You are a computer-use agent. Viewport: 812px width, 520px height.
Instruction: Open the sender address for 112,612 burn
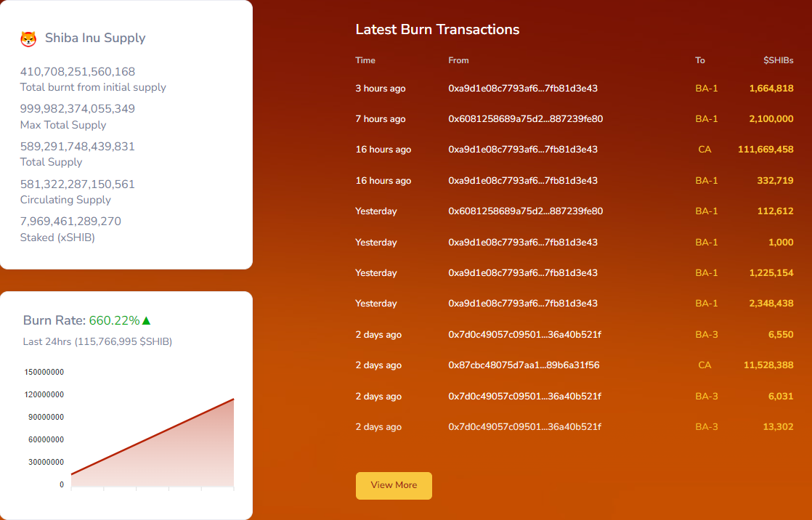point(525,211)
